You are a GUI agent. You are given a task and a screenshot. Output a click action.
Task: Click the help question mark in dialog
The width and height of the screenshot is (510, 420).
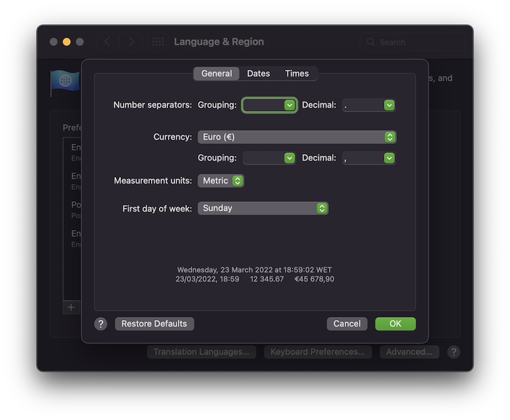click(101, 324)
